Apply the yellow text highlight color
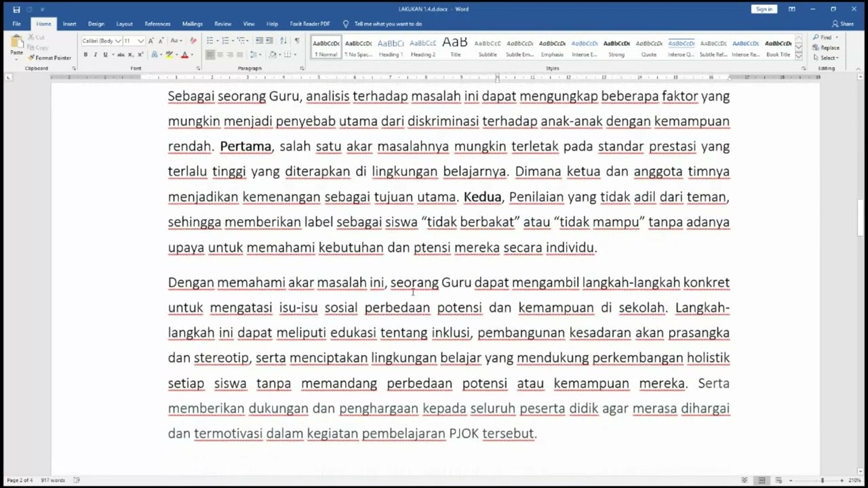 point(168,54)
